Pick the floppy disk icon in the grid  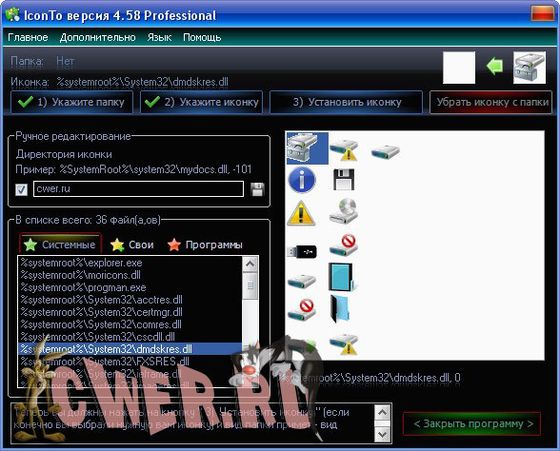[344, 180]
